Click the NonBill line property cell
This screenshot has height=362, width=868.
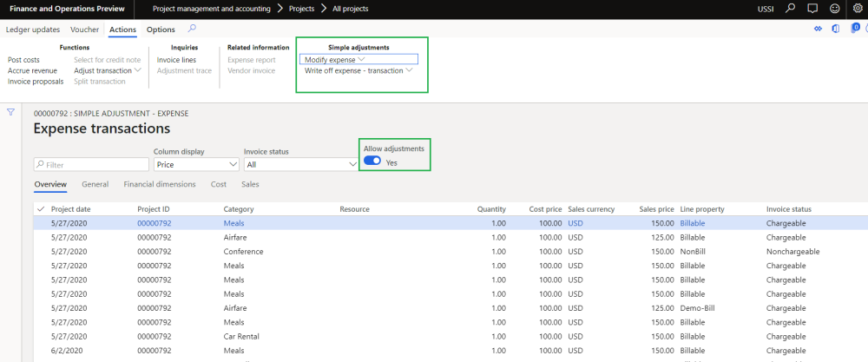(x=693, y=251)
